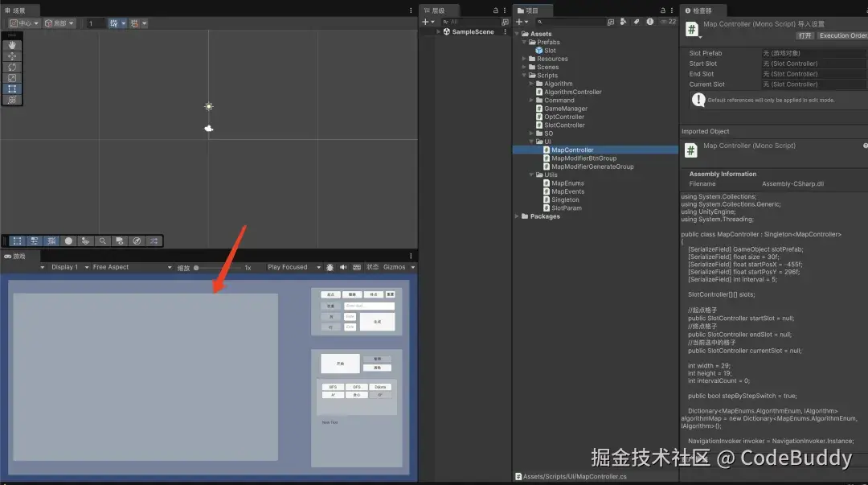Toggle Game view keyboard shortcuts icon
This screenshot has width=868, height=485.
coord(357,267)
